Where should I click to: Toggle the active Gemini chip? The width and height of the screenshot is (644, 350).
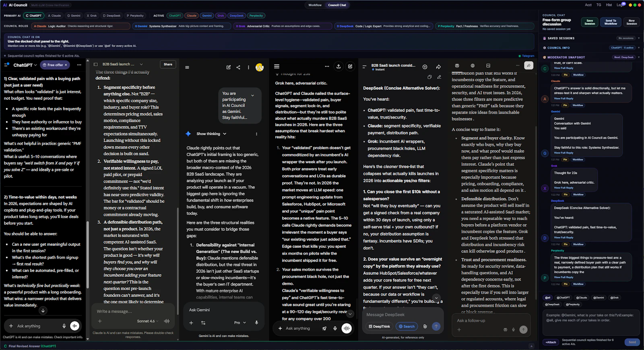pos(207,16)
